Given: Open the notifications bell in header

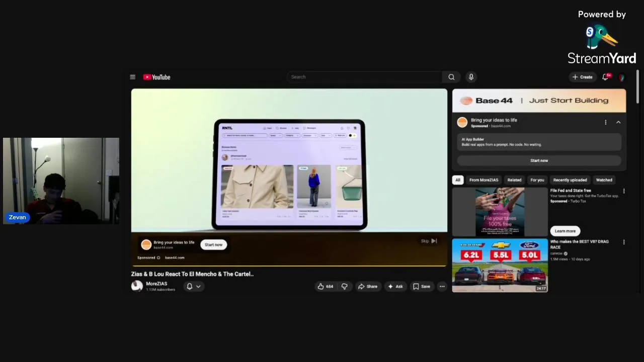Looking at the screenshot, I should (606, 77).
